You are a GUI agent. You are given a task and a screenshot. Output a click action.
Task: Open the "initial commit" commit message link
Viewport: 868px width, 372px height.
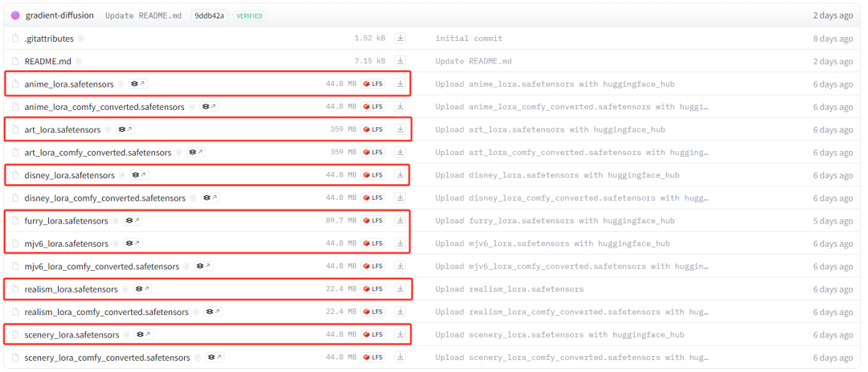point(469,39)
